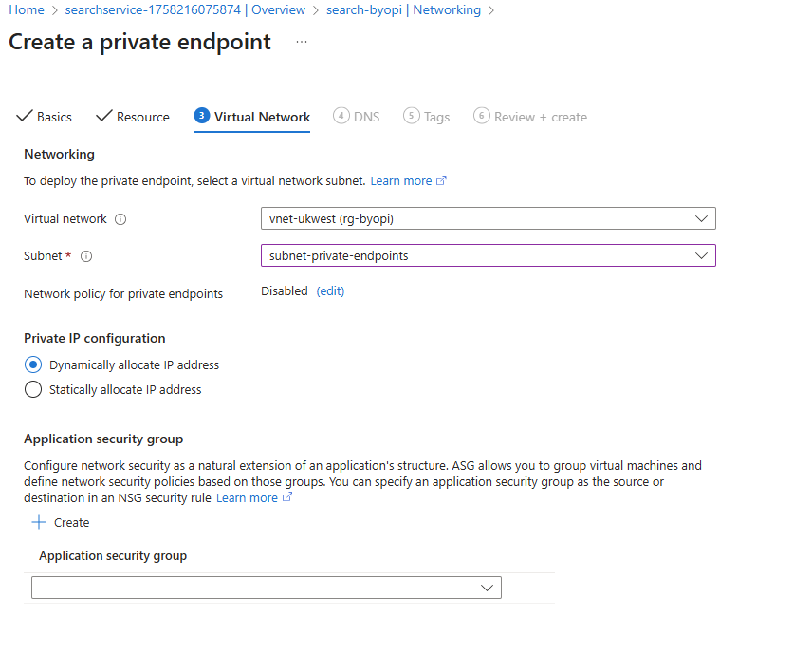Image resolution: width=812 pixels, height=654 pixels.
Task: Click the Review + create step icon
Action: pos(481,116)
